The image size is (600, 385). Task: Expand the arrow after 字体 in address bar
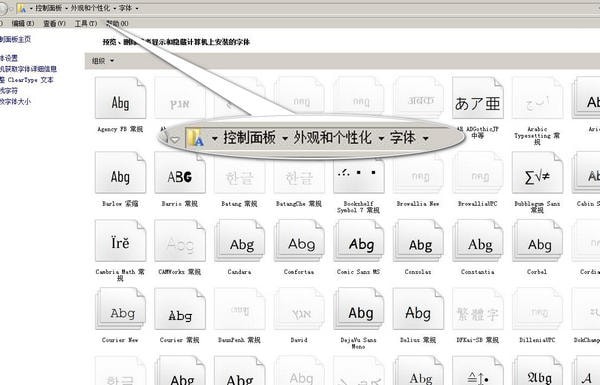(x=137, y=8)
